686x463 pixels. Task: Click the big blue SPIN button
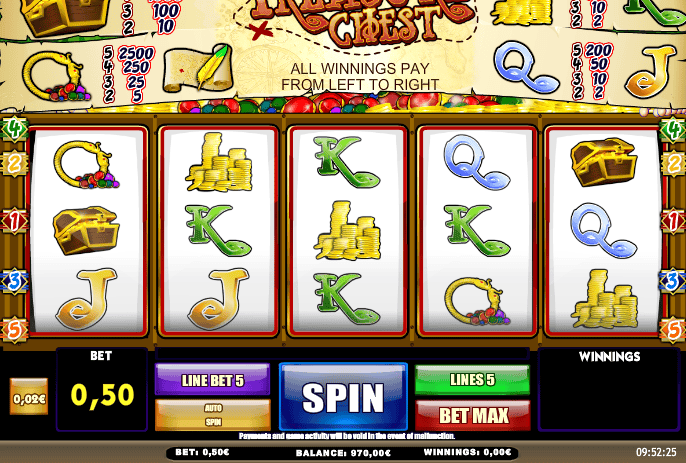343,396
